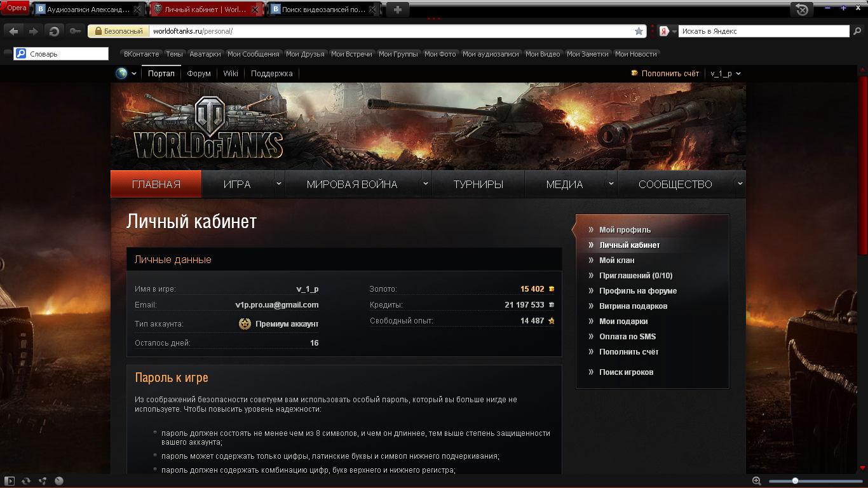Click the Словарь search magnifier icon
This screenshot has height=488, width=868.
point(20,54)
